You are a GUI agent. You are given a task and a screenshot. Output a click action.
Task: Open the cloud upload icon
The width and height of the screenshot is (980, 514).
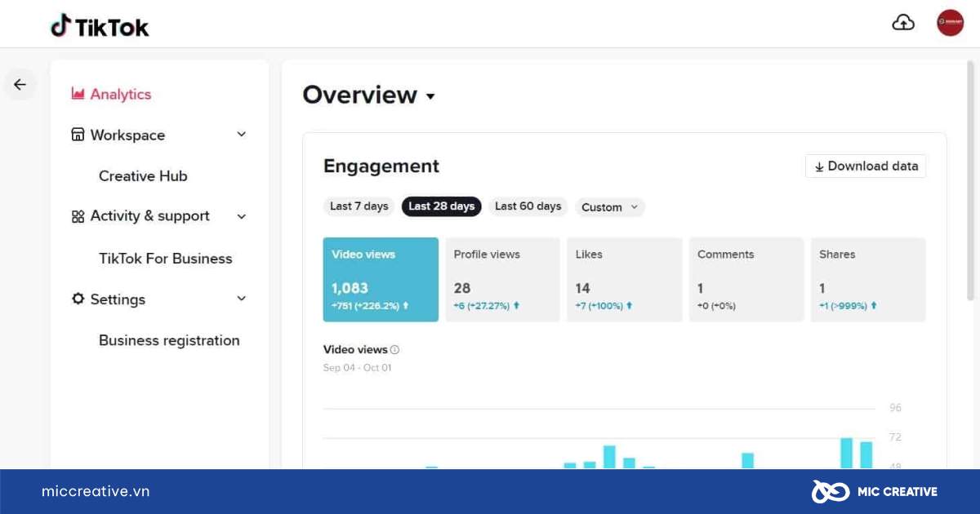(x=903, y=23)
